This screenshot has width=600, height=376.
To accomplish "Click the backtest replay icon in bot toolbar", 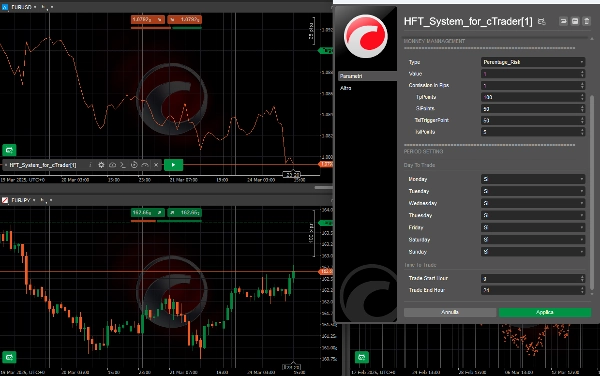I will tap(134, 165).
